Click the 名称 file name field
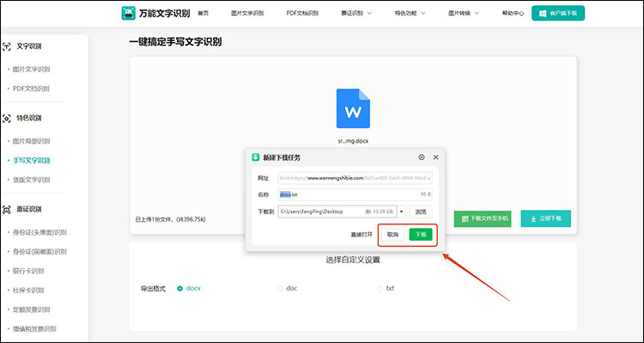The height and width of the screenshot is (343, 644). [x=355, y=194]
